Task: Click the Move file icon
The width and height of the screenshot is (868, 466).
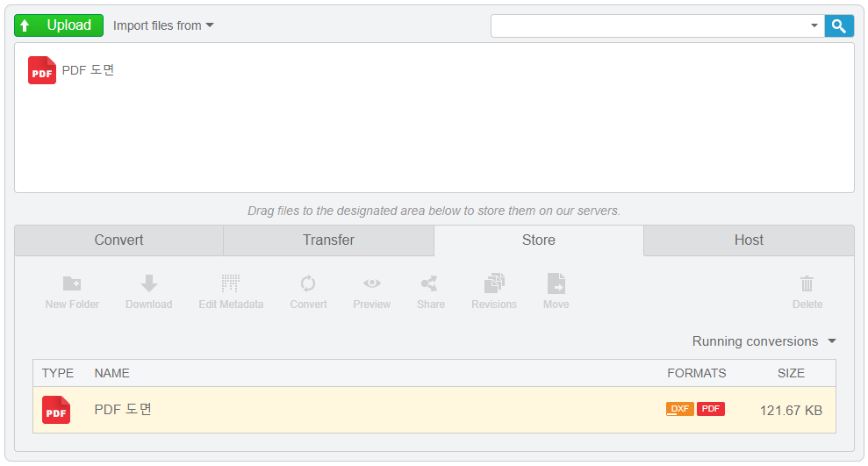Action: click(556, 283)
